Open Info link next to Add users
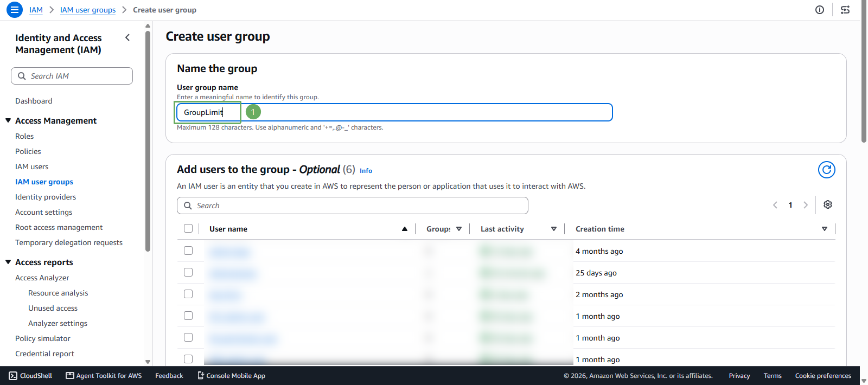 [x=366, y=171]
